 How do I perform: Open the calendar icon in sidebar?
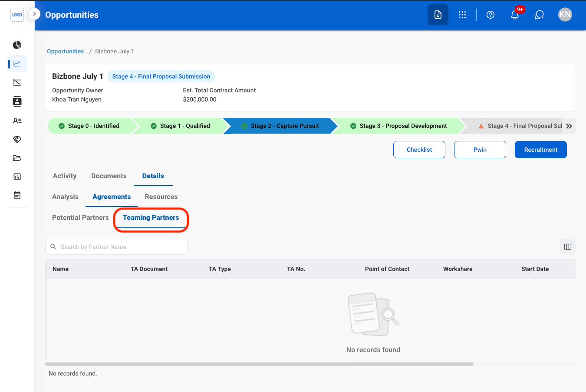coord(17,195)
